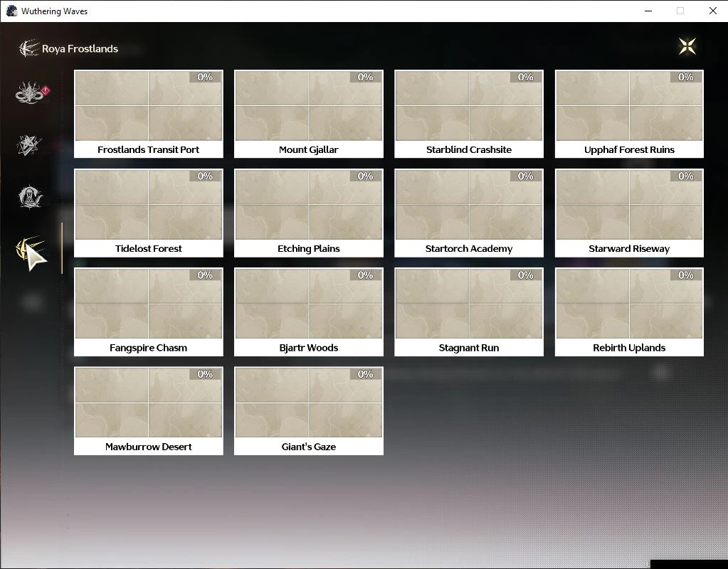728x569 pixels.
Task: Click the Startorch Academy label
Action: click(469, 249)
